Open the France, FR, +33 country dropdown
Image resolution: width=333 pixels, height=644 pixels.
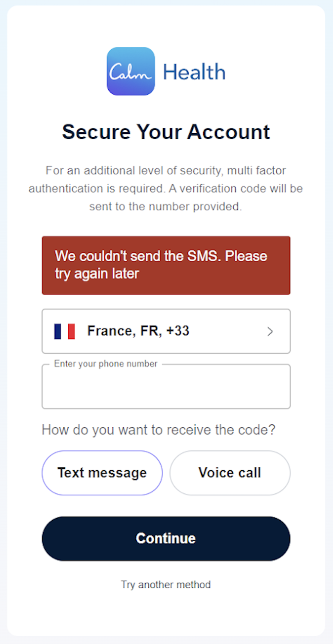pos(166,331)
